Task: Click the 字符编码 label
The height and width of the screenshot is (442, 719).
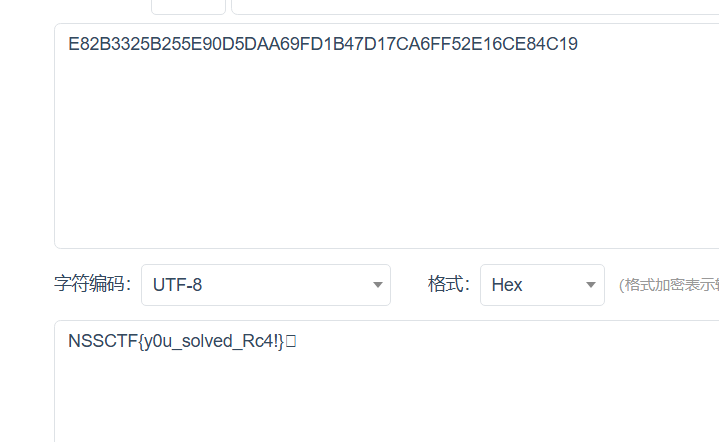Action: 92,284
